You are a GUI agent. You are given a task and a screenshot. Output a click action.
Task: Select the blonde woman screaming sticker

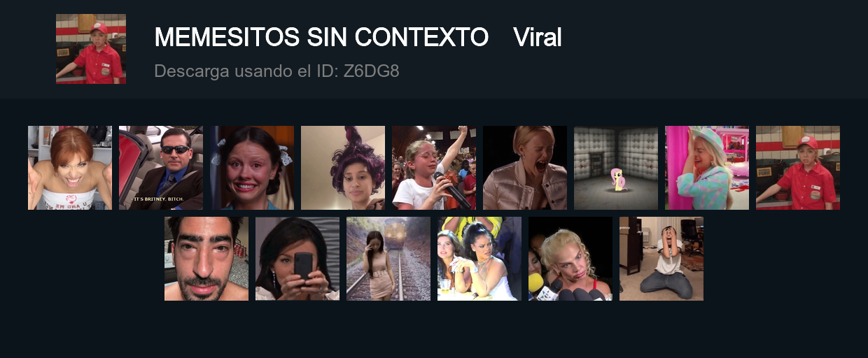pyautogui.click(x=525, y=168)
